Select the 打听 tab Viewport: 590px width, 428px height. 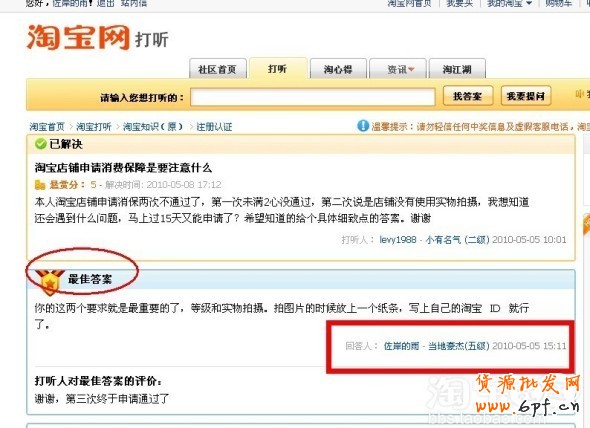[278, 69]
